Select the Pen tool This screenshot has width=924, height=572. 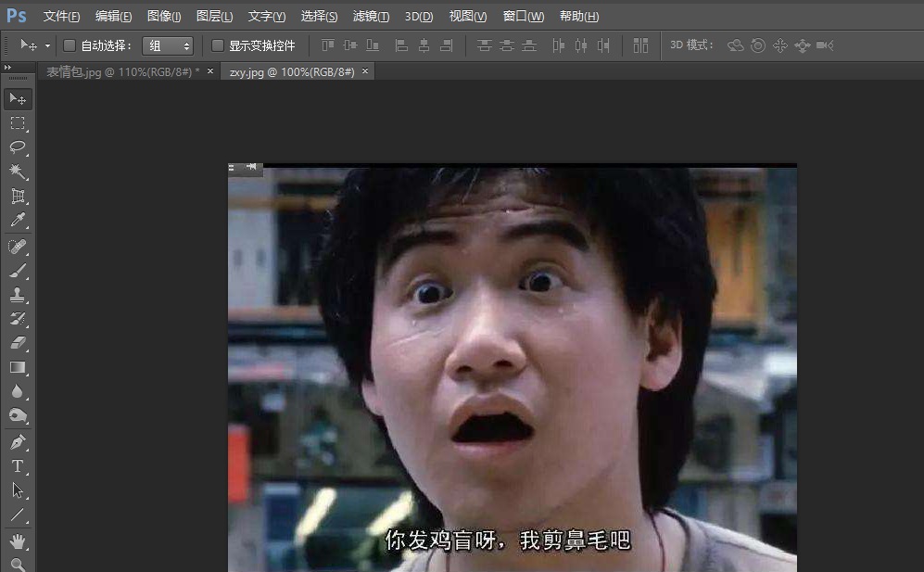point(18,440)
